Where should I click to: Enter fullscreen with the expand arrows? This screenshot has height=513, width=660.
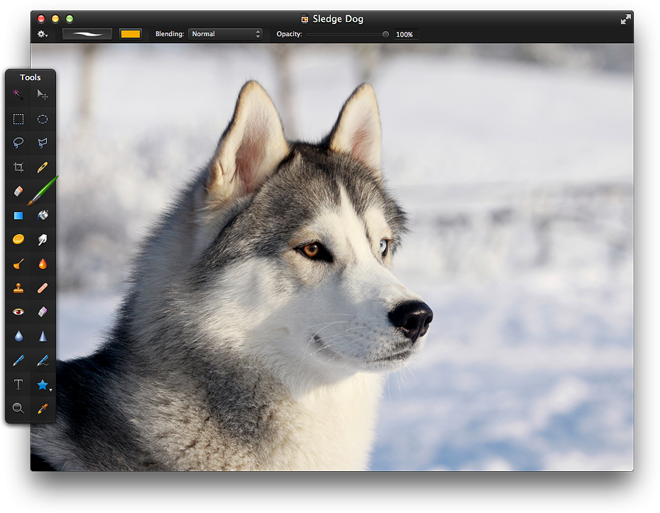coord(626,19)
